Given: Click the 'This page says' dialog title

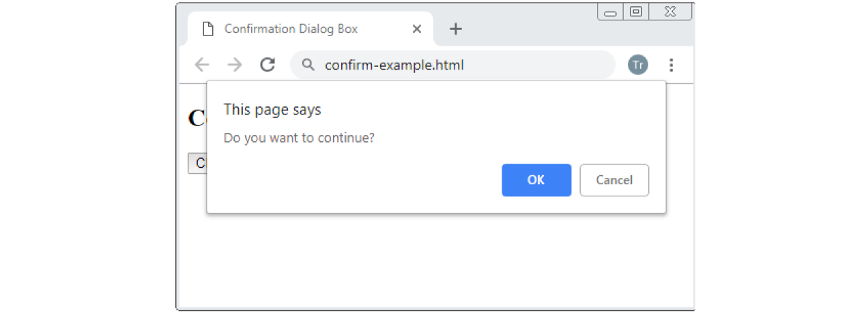Looking at the screenshot, I should point(272,109).
